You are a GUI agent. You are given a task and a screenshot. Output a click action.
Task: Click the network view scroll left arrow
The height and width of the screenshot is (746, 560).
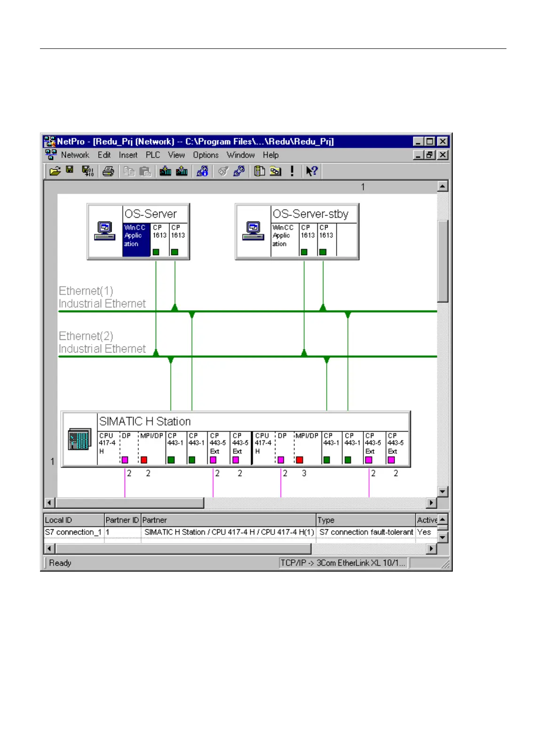[50, 503]
